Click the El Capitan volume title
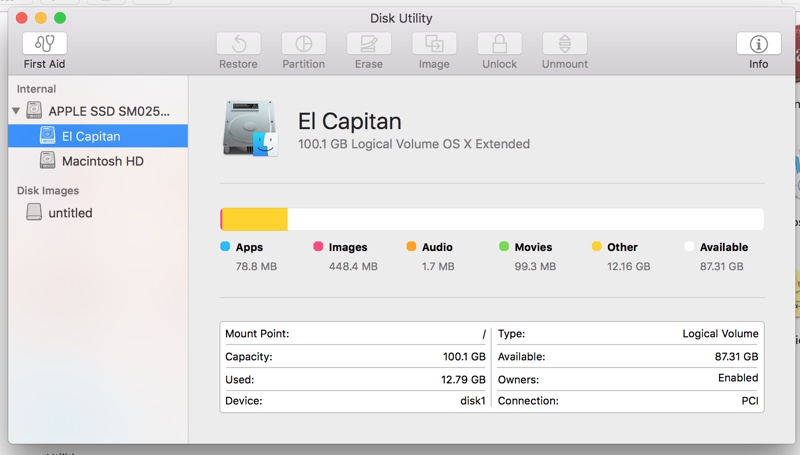Image resolution: width=800 pixels, height=455 pixels. 349,121
